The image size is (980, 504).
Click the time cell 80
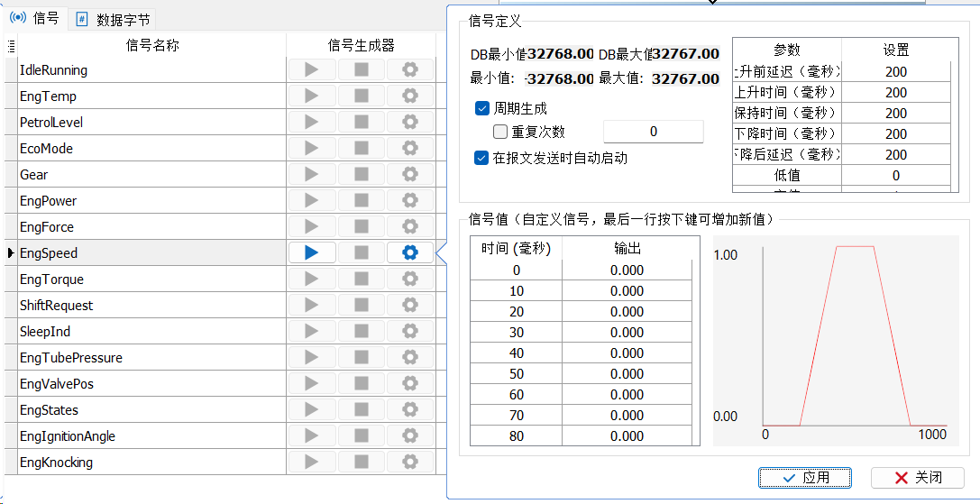pos(516,436)
